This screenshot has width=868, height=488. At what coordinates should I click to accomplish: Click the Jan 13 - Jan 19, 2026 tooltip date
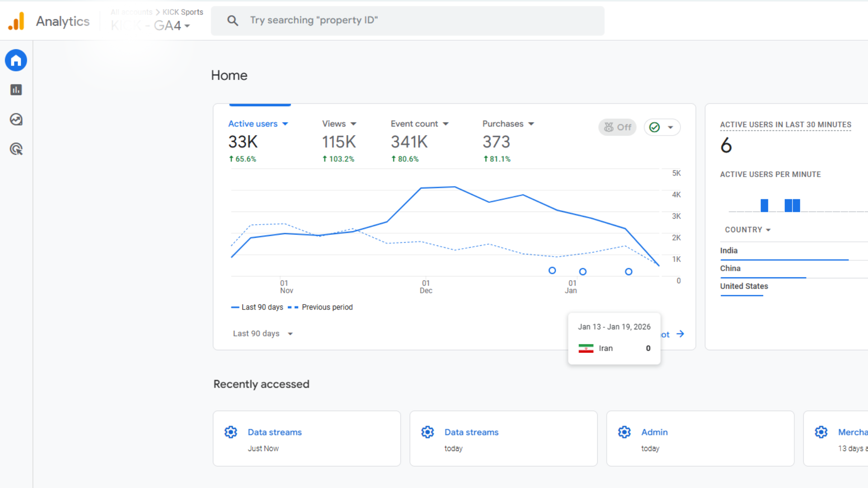coord(614,327)
